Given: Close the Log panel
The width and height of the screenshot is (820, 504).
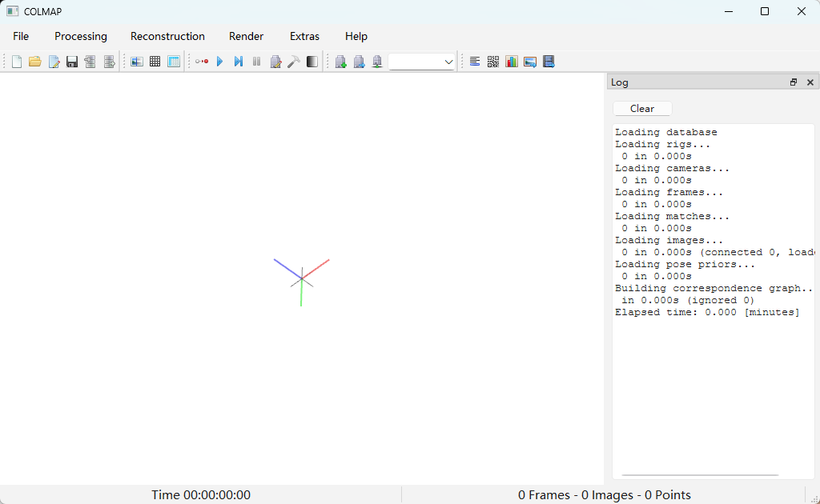Looking at the screenshot, I should click(810, 82).
